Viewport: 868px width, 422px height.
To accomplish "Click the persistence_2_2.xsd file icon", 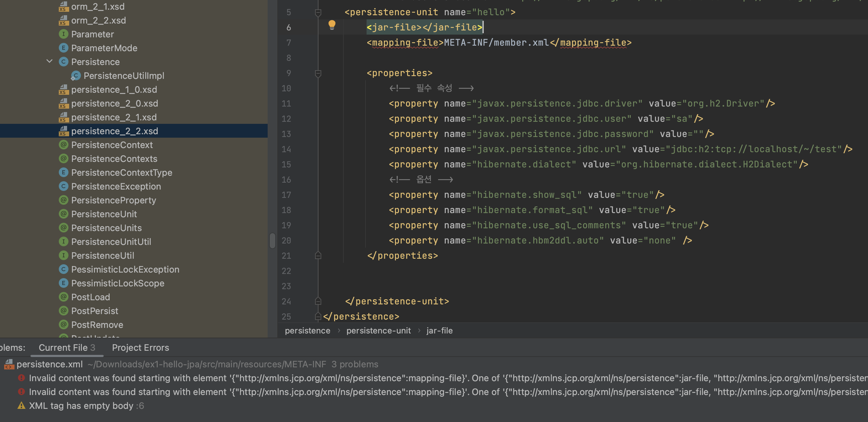I will pos(63,131).
